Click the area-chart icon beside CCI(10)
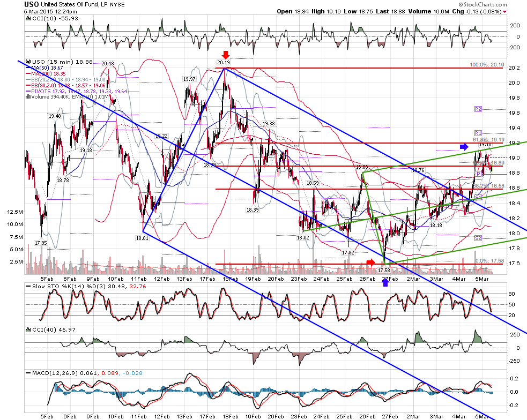Viewport: 527px width, 420px height. (28, 19)
